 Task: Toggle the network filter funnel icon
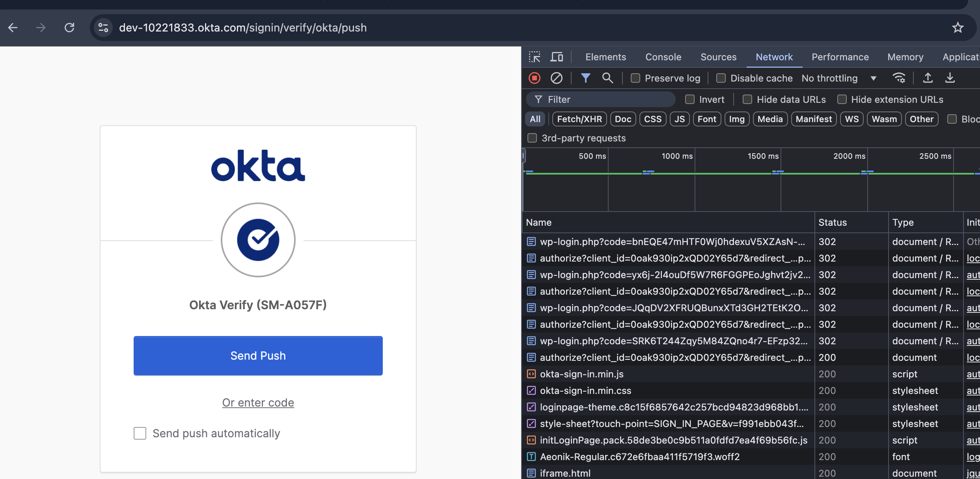[585, 78]
